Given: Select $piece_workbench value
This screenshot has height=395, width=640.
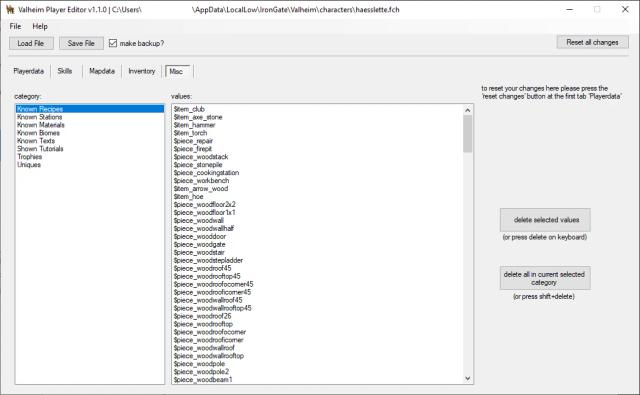Looking at the screenshot, I should [317, 181].
